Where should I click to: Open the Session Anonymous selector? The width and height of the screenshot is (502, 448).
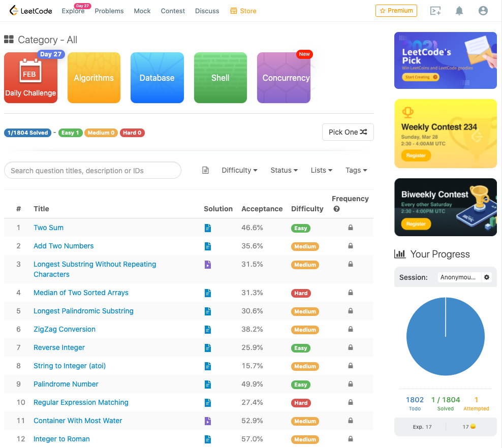click(x=459, y=277)
